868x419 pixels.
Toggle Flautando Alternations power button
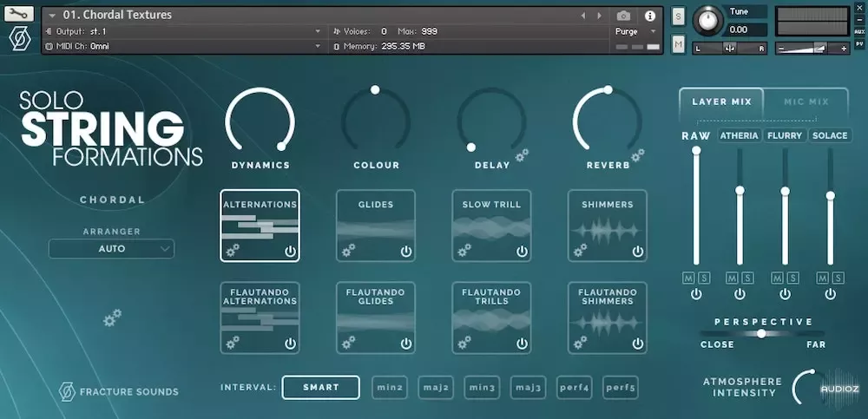tap(290, 344)
